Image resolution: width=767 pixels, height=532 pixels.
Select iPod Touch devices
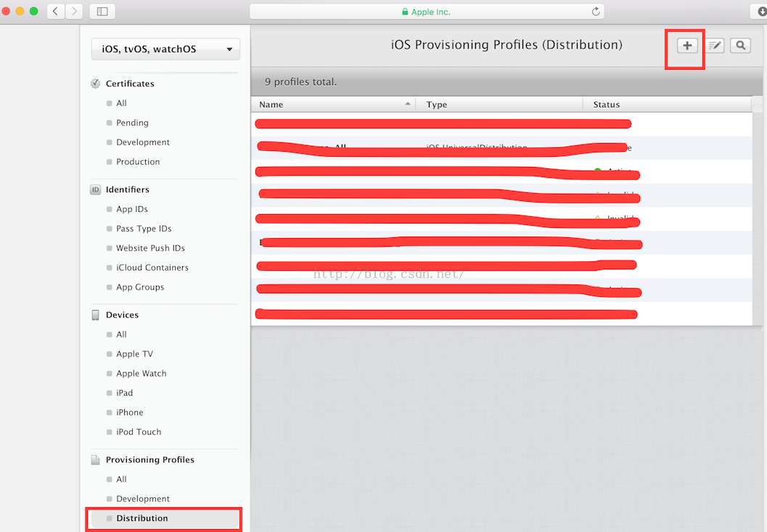[139, 432]
